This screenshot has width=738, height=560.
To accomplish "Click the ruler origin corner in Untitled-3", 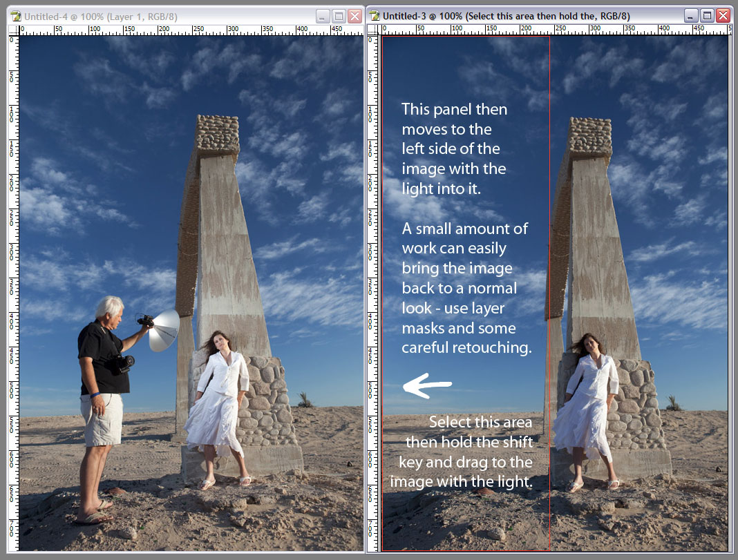I will pyautogui.click(x=372, y=30).
